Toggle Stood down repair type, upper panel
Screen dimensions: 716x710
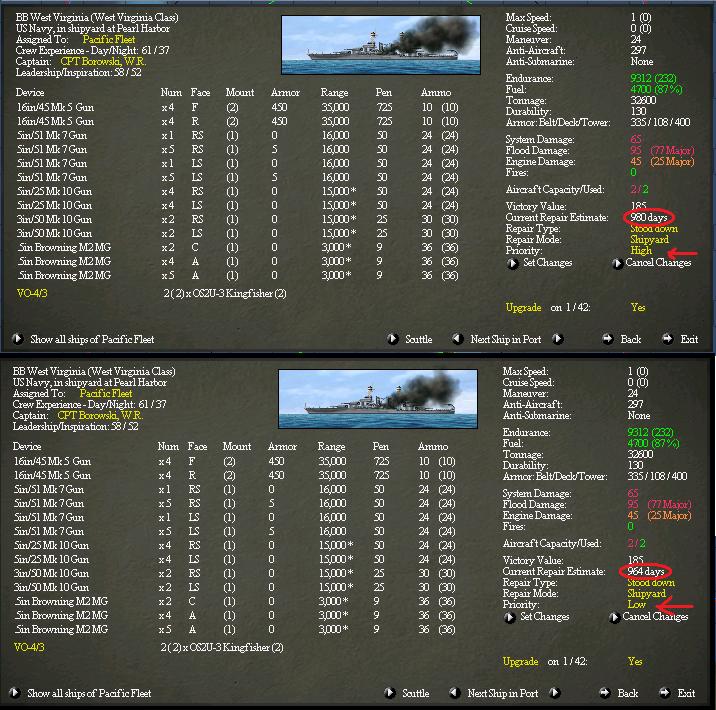click(654, 229)
